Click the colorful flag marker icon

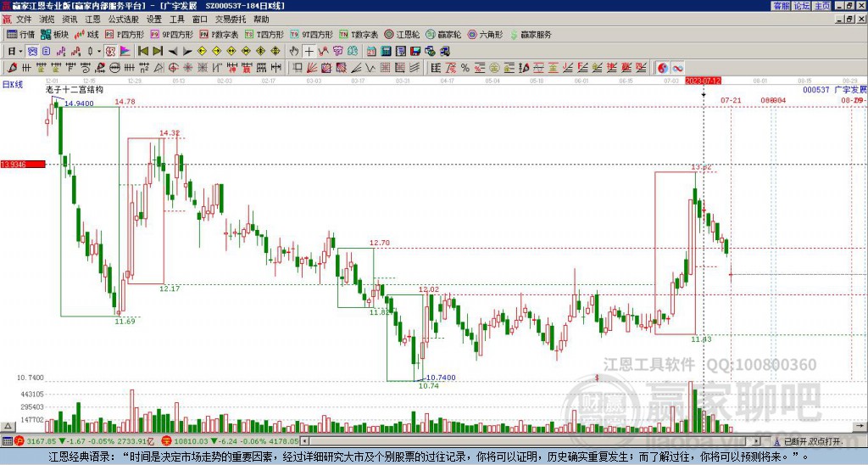(x=125, y=52)
